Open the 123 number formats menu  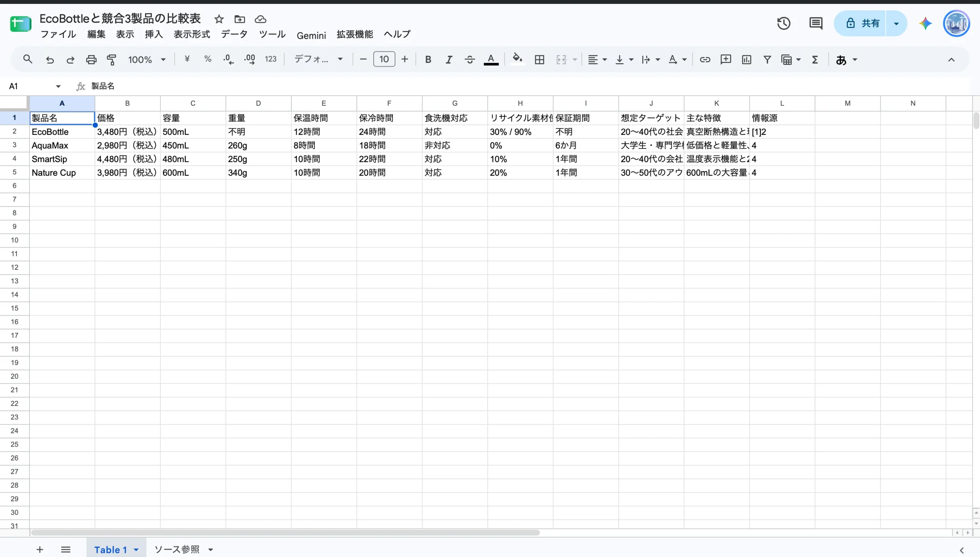(271, 59)
